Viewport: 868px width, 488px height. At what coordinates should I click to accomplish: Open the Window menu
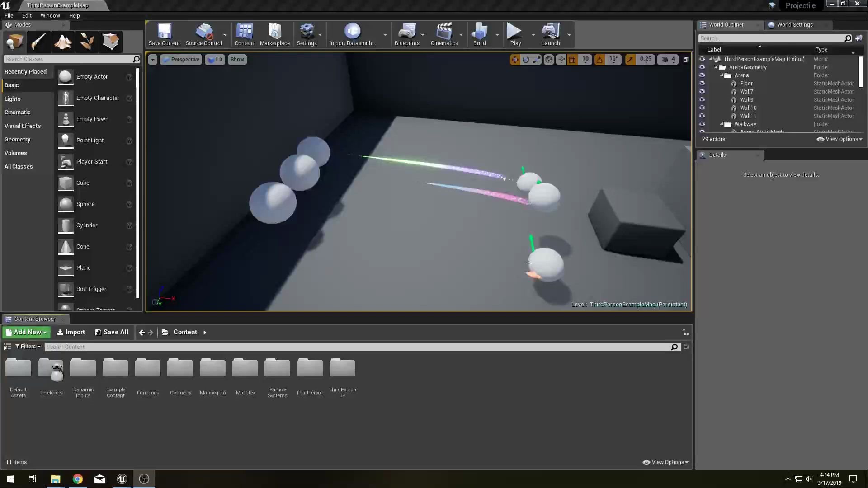[50, 15]
